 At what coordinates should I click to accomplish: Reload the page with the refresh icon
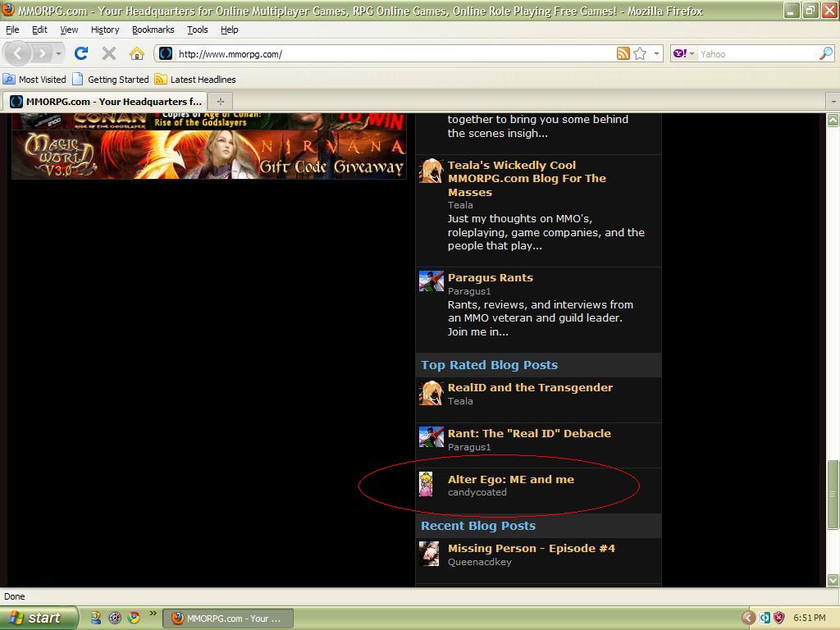pyautogui.click(x=81, y=53)
